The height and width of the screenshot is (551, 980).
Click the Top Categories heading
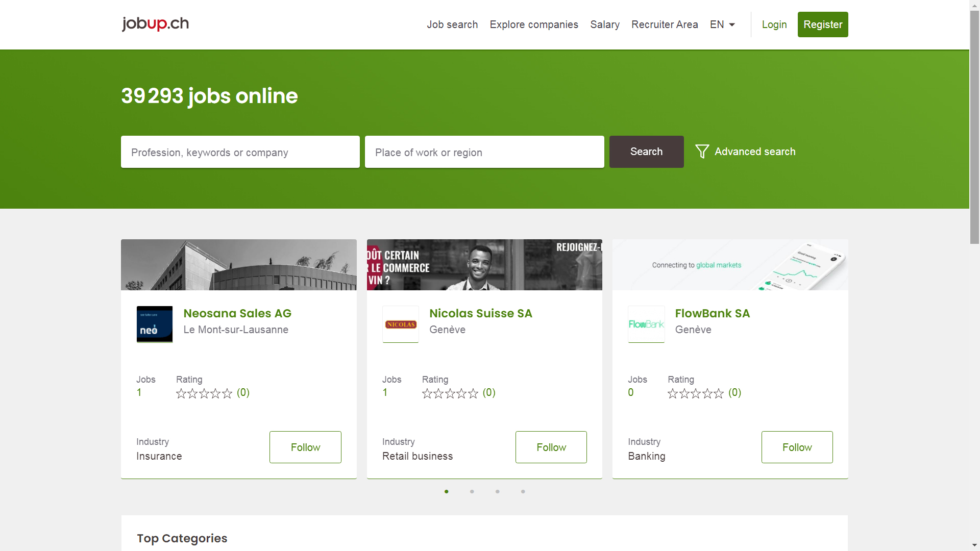pos(182,538)
